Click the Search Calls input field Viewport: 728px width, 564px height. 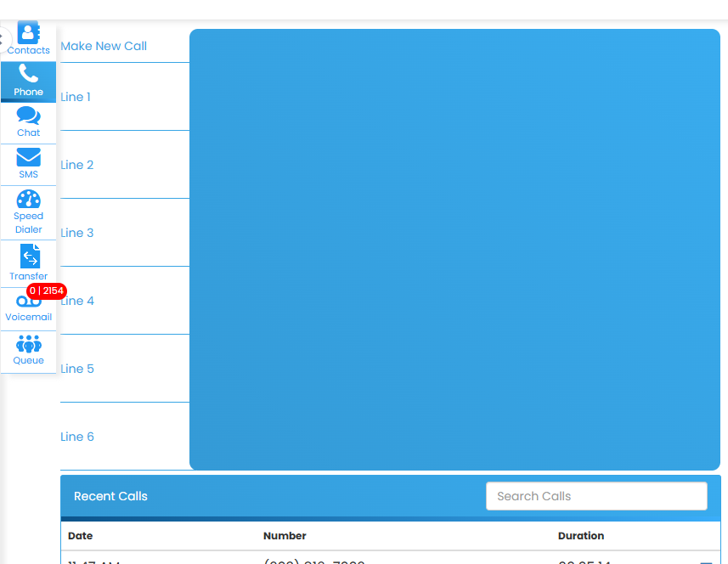595,496
